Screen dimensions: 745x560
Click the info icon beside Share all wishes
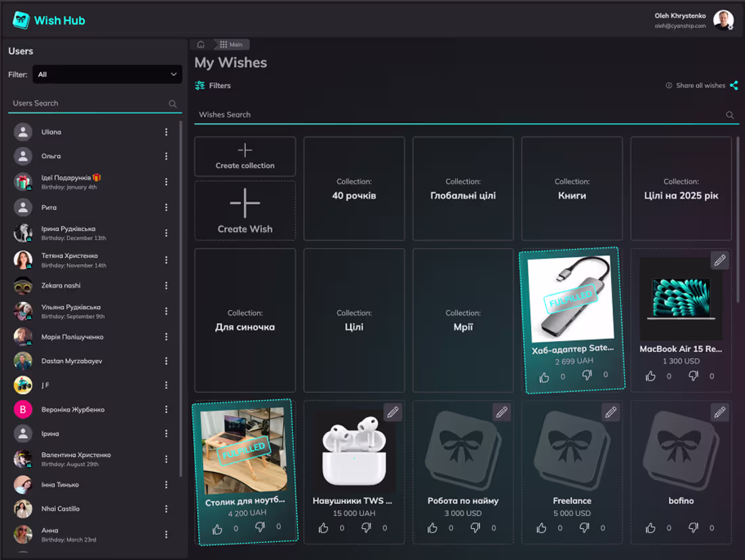[x=668, y=85]
